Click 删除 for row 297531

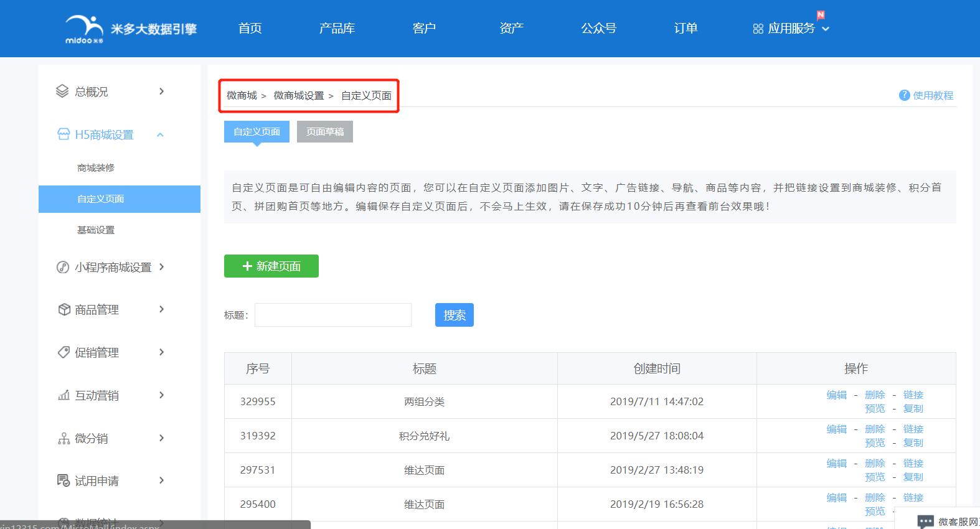pyautogui.click(x=875, y=463)
